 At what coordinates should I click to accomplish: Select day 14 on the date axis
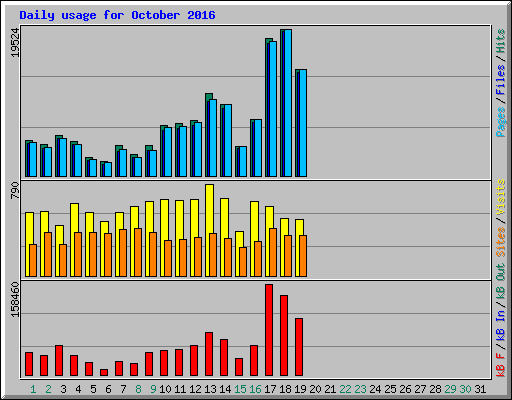[x=225, y=389]
